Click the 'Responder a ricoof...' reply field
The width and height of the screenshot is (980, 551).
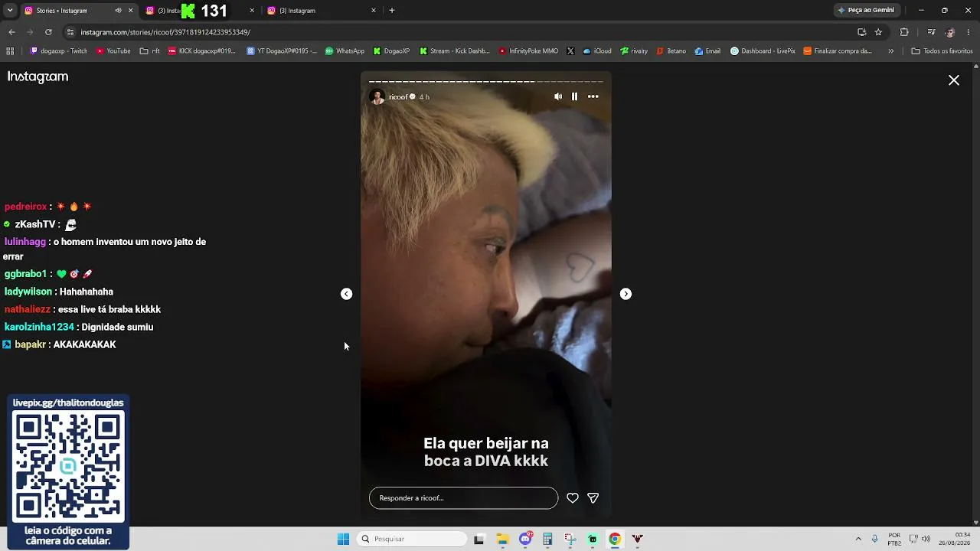click(x=463, y=498)
